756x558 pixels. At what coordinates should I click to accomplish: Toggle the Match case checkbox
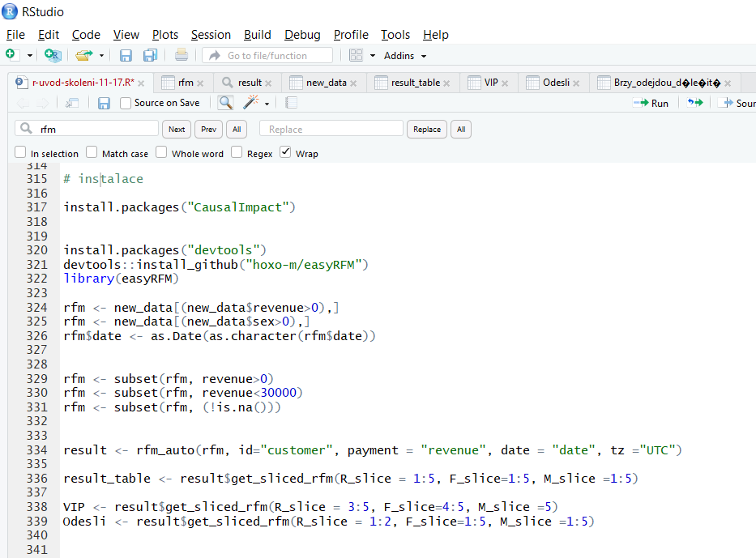pos(92,152)
